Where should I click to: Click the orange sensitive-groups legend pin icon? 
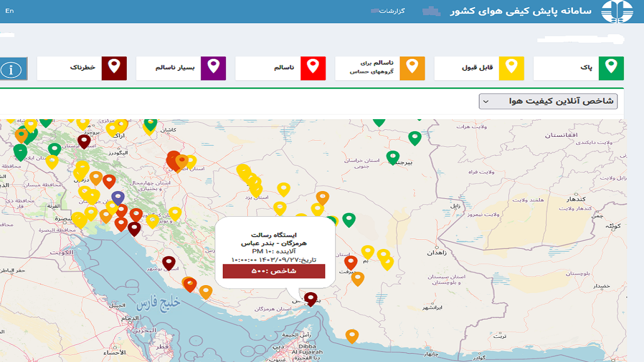[413, 68]
